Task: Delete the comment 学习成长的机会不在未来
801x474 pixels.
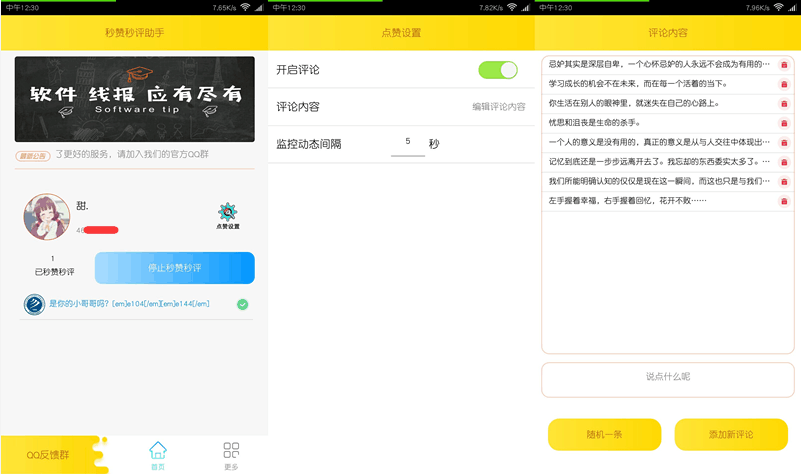Action: [x=784, y=84]
